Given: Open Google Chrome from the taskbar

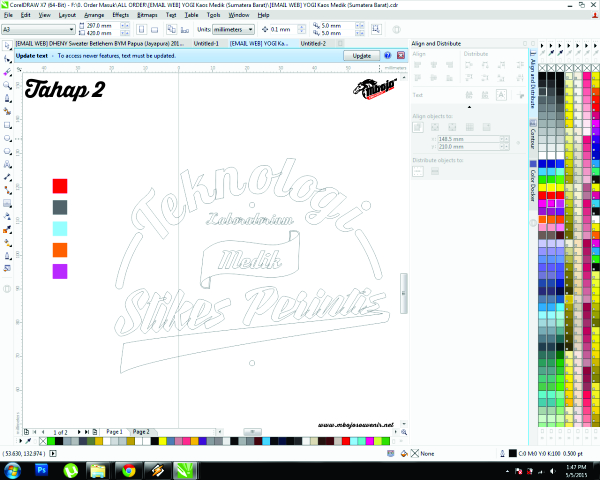Looking at the screenshot, I should [129, 470].
